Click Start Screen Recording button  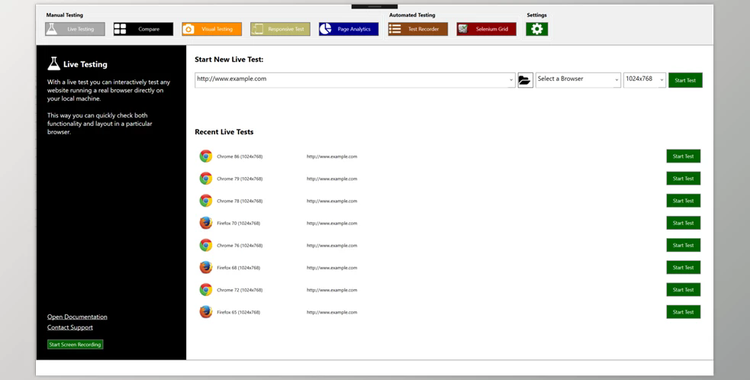click(75, 344)
